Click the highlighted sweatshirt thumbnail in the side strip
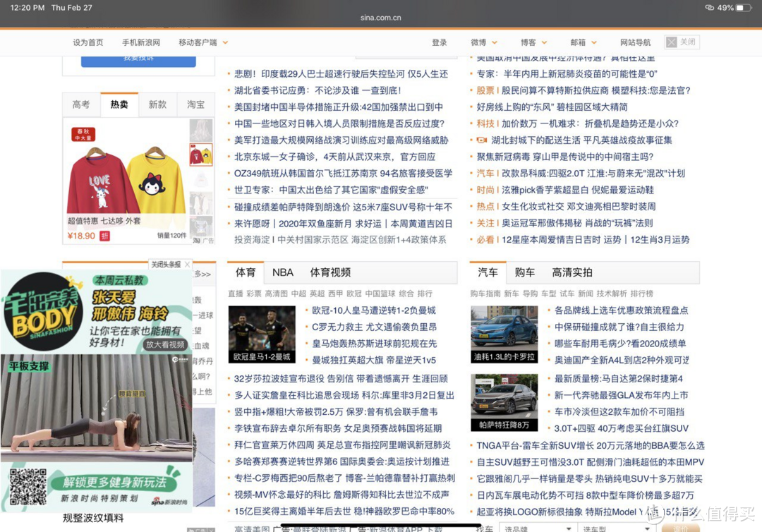 pyautogui.click(x=200, y=155)
